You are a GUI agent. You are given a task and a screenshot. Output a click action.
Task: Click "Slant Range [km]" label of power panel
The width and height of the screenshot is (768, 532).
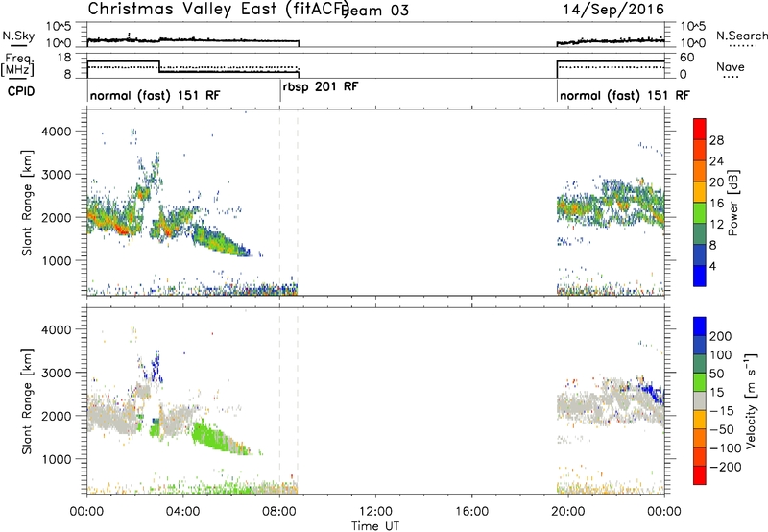[27, 203]
